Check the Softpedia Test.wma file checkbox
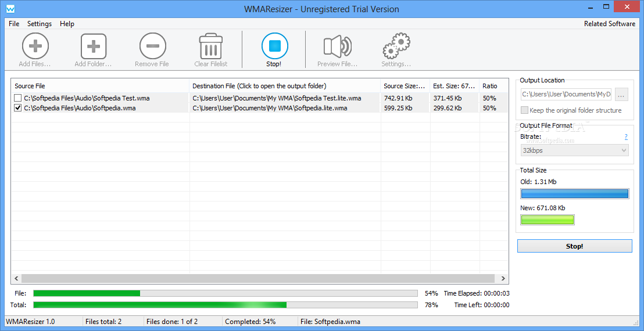The width and height of the screenshot is (644, 331). pos(17,98)
